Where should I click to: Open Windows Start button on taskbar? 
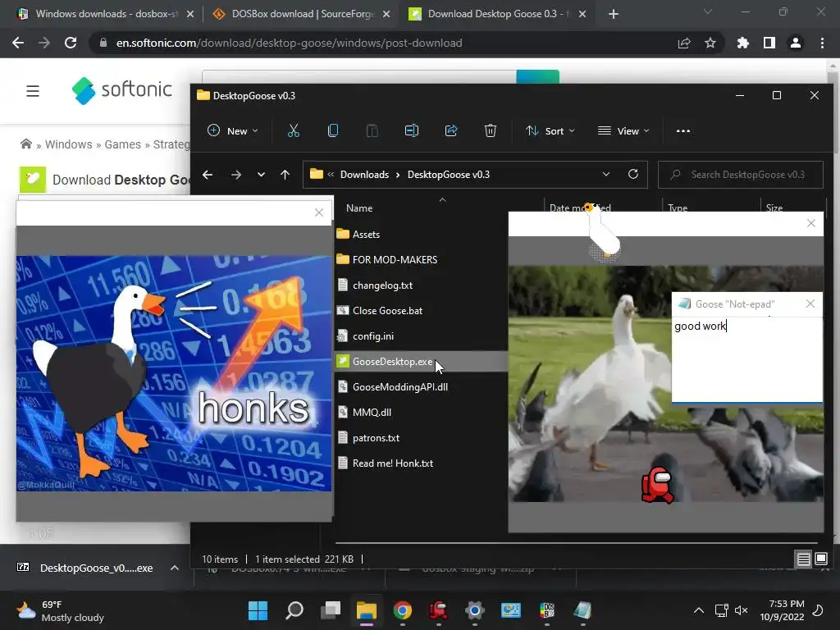tap(258, 610)
